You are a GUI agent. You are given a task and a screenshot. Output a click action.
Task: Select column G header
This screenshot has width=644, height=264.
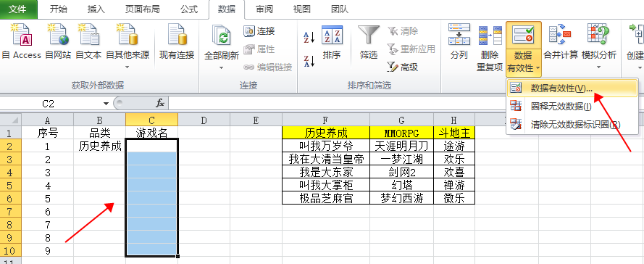coord(401,120)
